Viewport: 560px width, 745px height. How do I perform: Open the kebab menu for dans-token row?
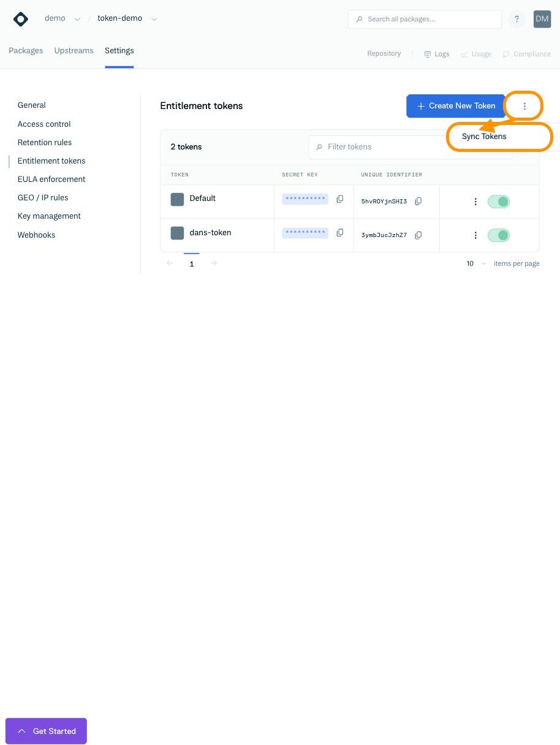pyautogui.click(x=475, y=235)
